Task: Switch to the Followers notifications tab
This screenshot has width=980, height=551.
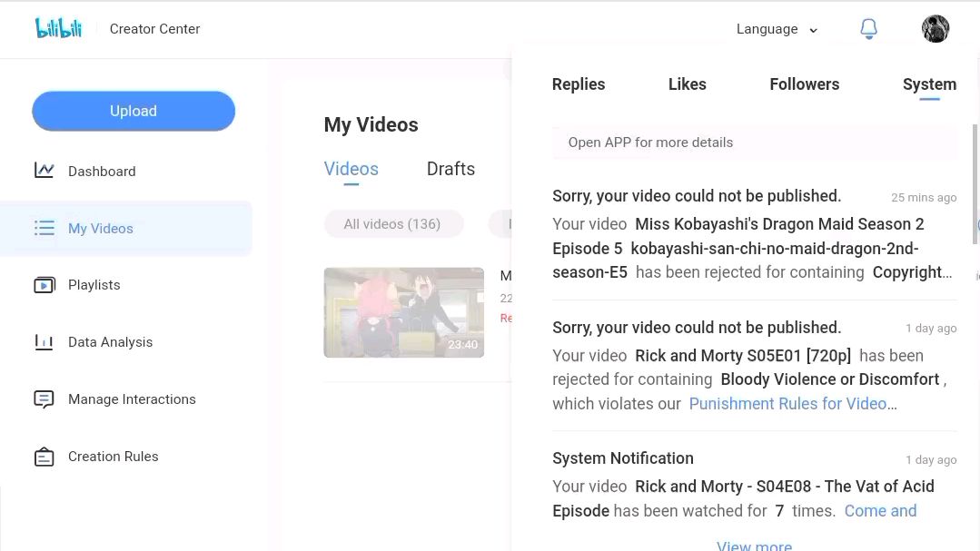Action: pos(805,84)
